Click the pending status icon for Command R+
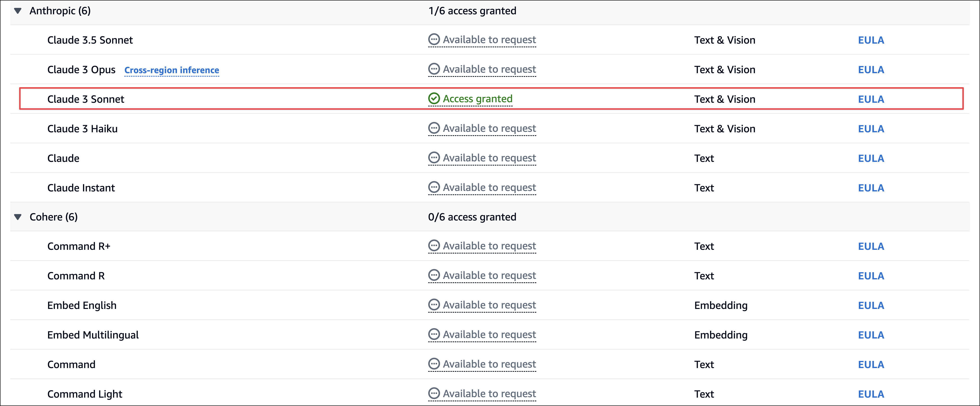The width and height of the screenshot is (980, 406). pos(434,246)
